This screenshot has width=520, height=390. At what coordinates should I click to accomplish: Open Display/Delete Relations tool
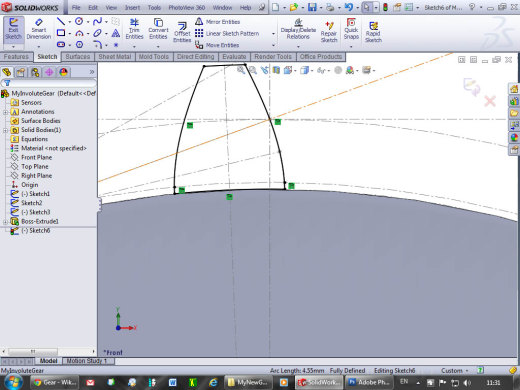click(298, 29)
